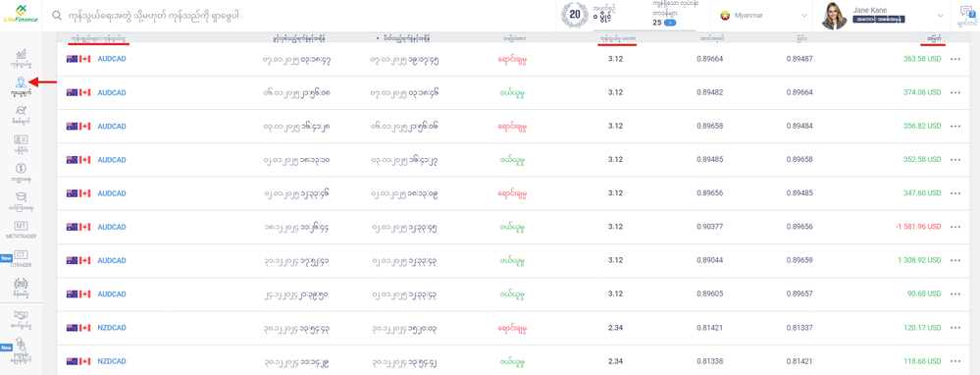Click close price 0.81337
The height and width of the screenshot is (375, 980).
click(799, 328)
